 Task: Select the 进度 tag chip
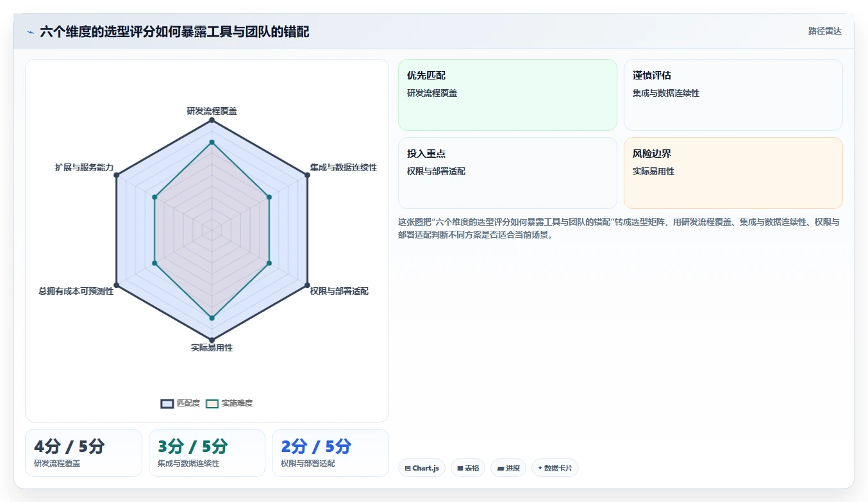[x=508, y=468]
